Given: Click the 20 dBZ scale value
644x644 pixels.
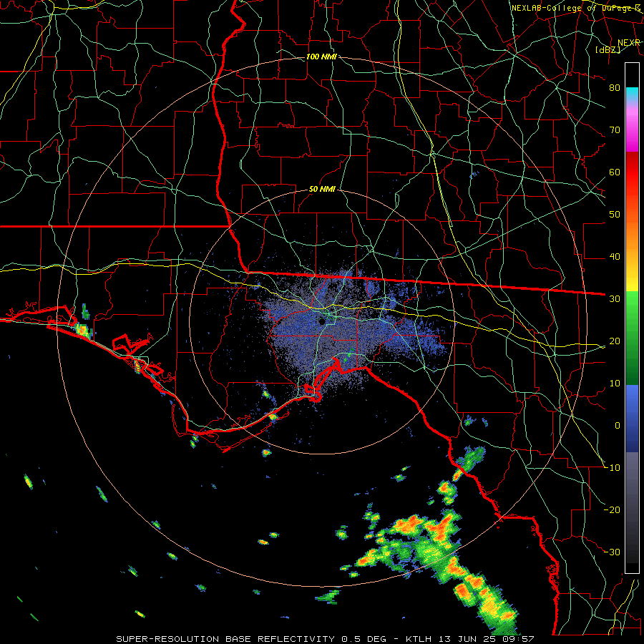Looking at the screenshot, I should tap(615, 341).
